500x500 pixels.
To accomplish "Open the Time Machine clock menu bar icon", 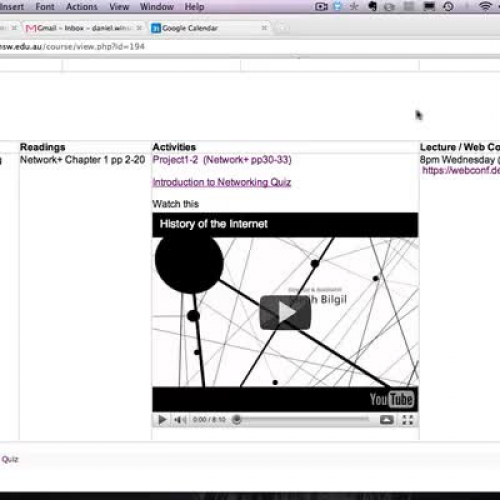I will 448,6.
